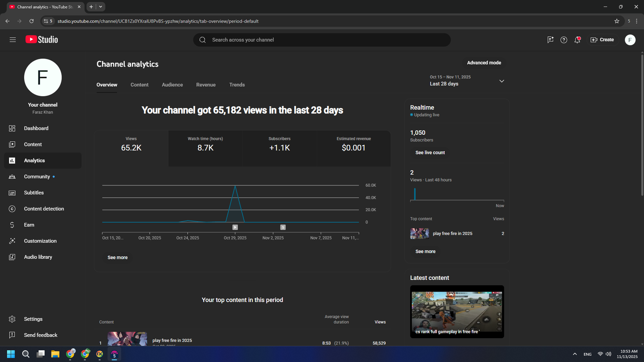644x362 pixels.
Task: Open the send feedback icon in header
Action: tap(550, 40)
